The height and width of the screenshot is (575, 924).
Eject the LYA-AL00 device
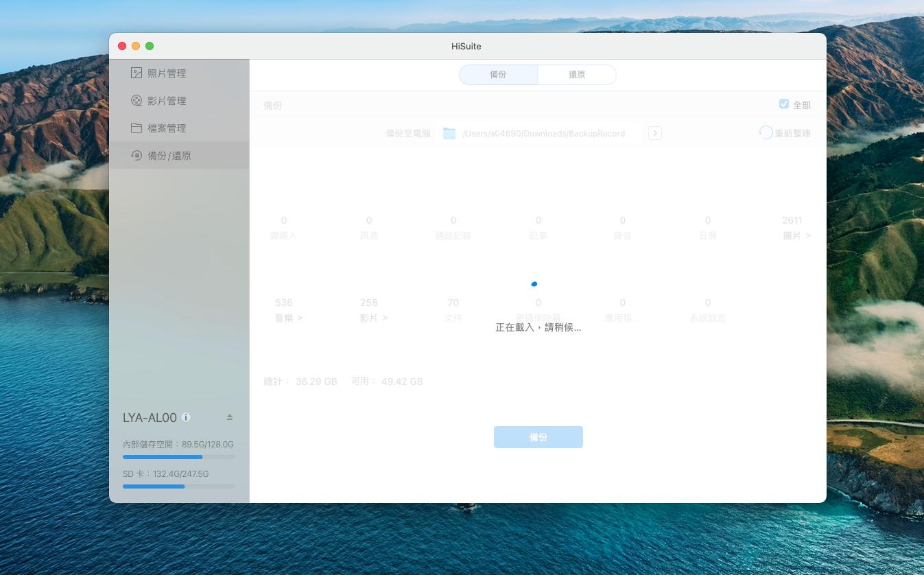tap(230, 417)
